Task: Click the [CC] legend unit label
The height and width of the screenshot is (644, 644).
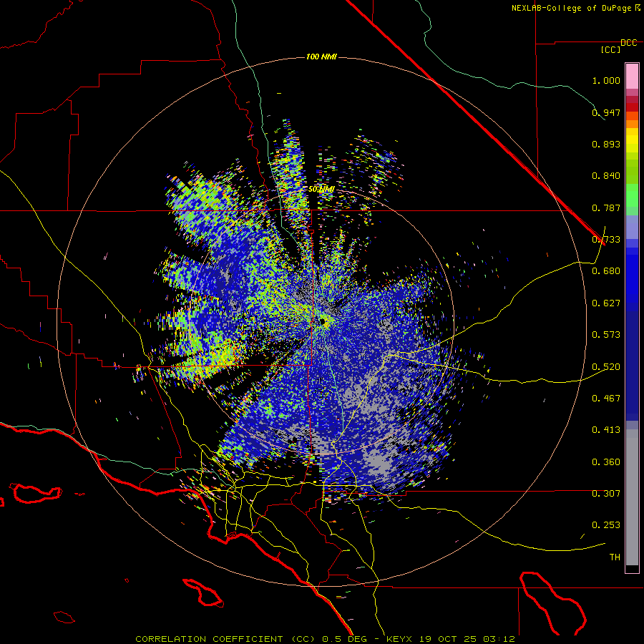Action: [x=610, y=49]
